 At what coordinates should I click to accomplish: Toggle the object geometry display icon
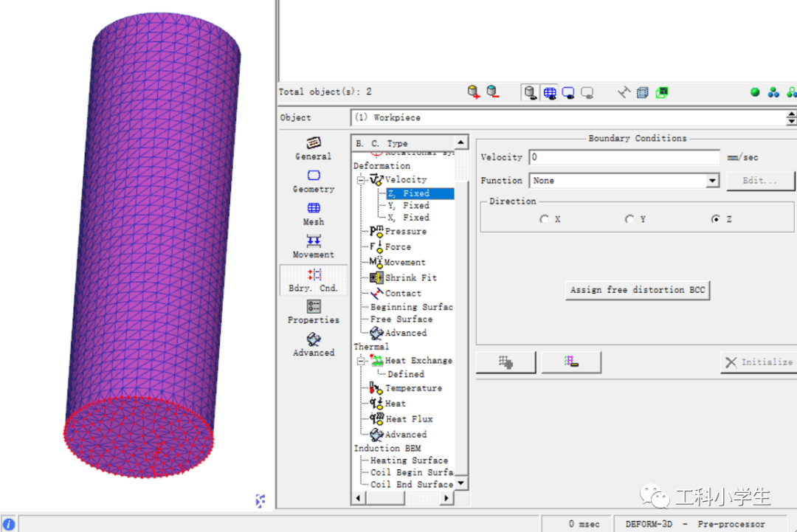coord(530,92)
